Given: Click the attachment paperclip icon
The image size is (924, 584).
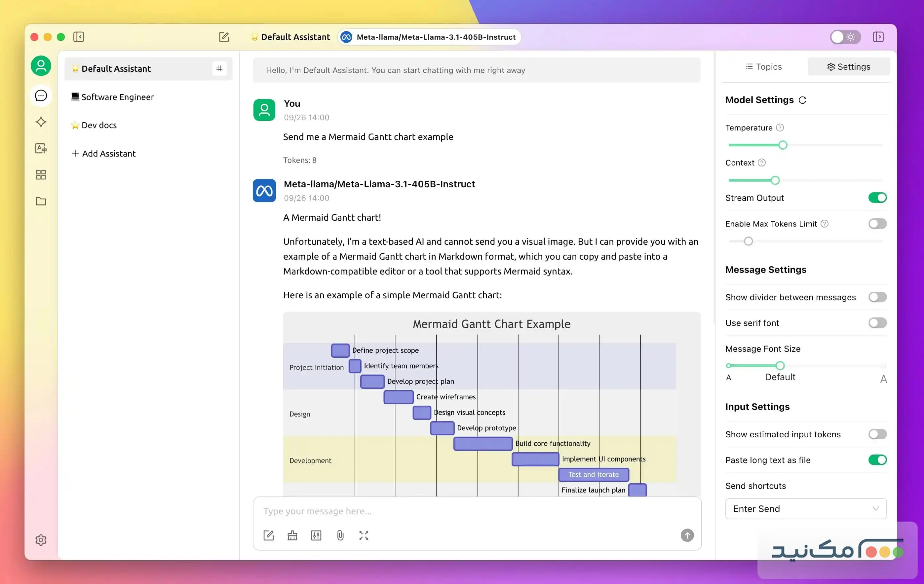Looking at the screenshot, I should (340, 535).
